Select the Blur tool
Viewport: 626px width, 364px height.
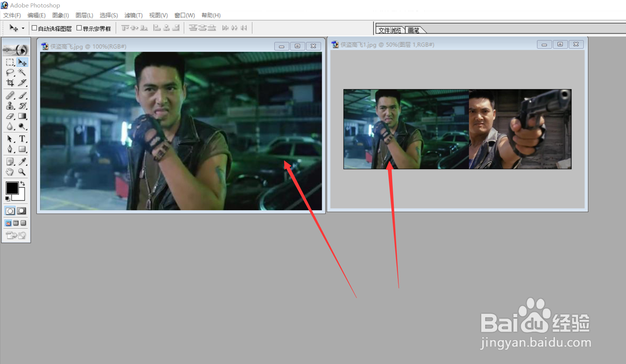coord(10,127)
